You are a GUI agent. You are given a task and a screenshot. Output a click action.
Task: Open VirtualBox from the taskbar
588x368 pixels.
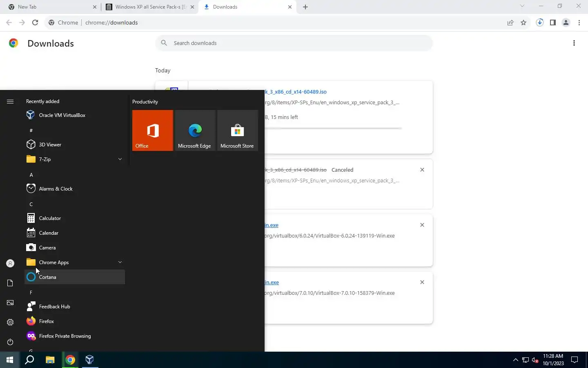(x=90, y=360)
